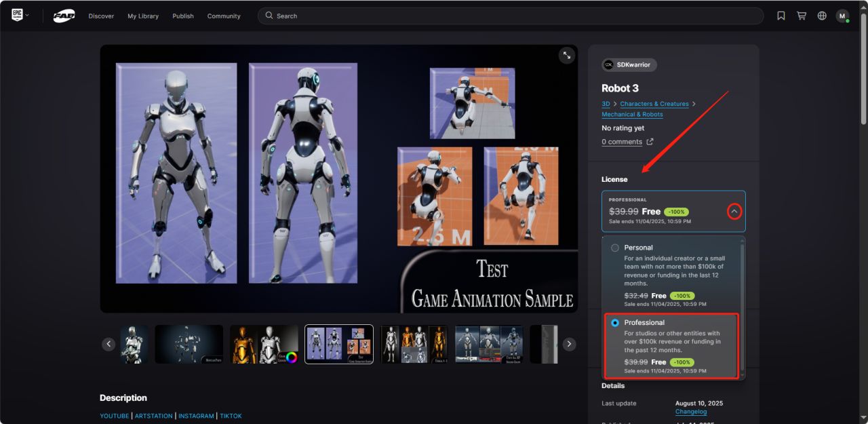Open My Library
The image size is (868, 424).
coord(143,16)
